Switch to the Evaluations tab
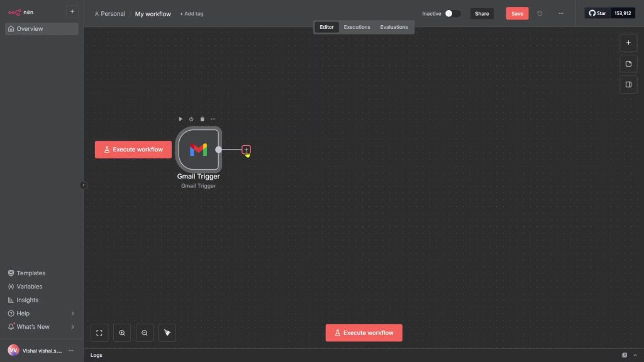644x362 pixels. point(394,27)
